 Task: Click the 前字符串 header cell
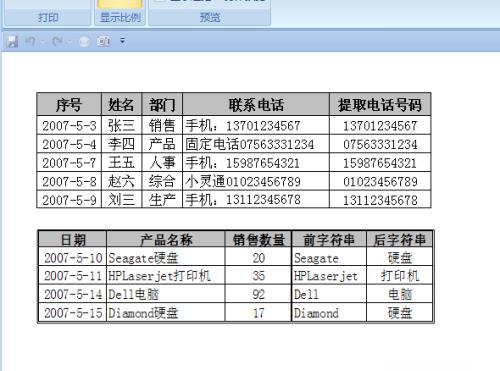pyautogui.click(x=329, y=239)
